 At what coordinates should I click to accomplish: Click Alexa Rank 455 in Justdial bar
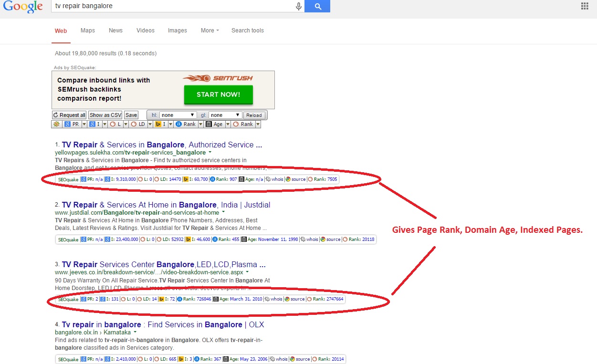tap(226, 239)
